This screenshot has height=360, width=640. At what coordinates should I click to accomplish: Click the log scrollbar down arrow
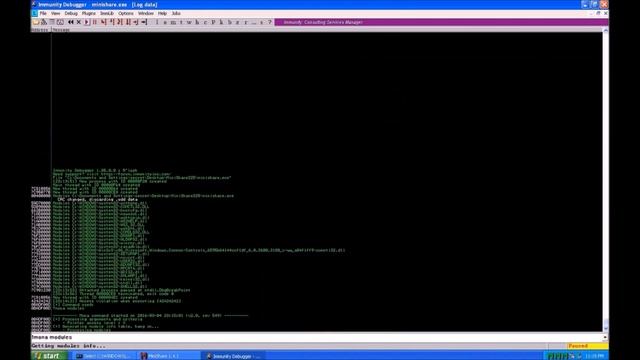[x=606, y=328]
